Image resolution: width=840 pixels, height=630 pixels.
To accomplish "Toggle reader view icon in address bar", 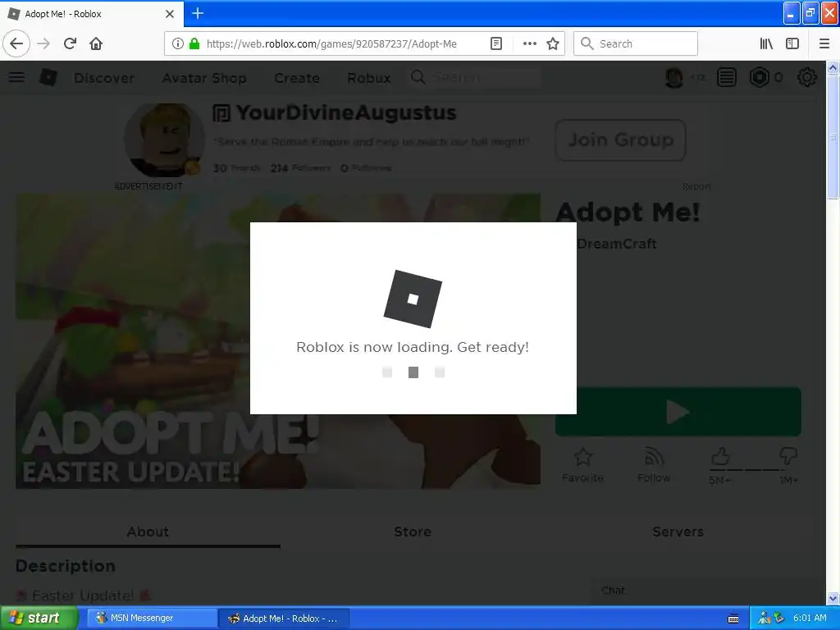I will point(496,43).
